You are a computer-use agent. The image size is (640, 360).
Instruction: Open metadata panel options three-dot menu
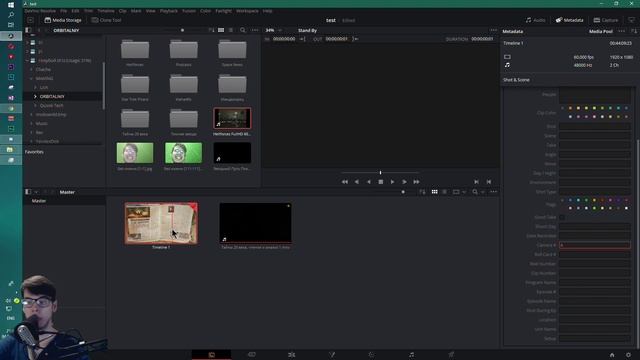[621, 31]
